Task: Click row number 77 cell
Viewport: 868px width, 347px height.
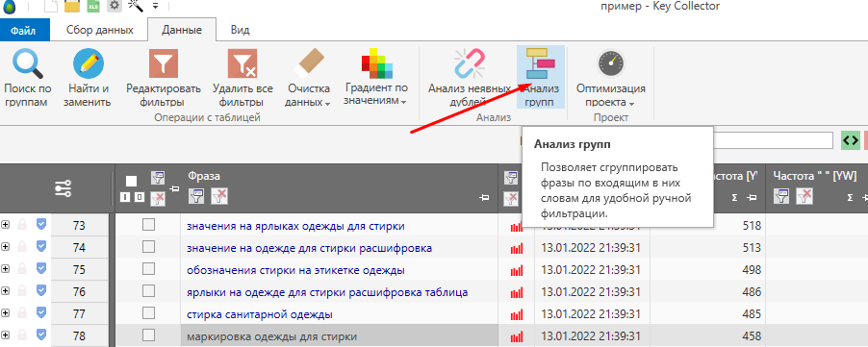Action: (x=79, y=314)
